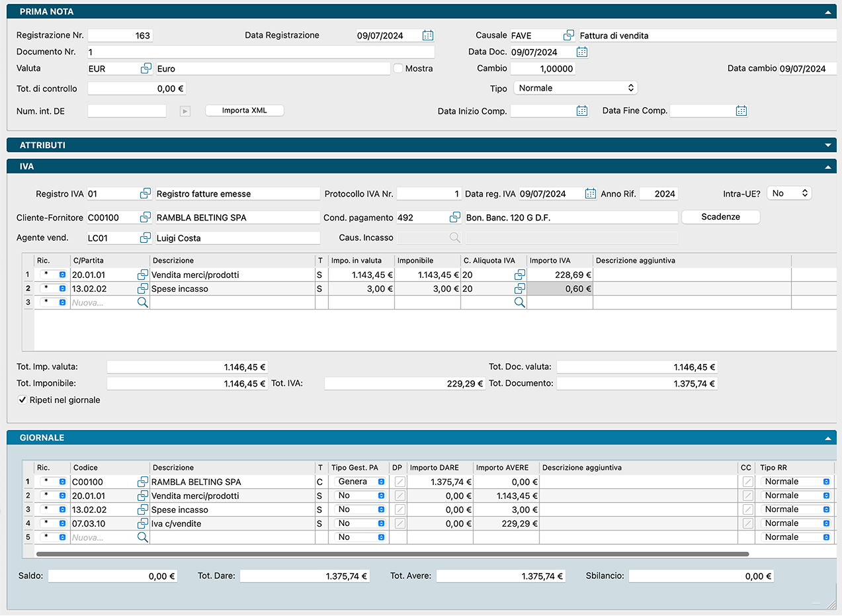Expand the ATTRIBUTI section
This screenshot has width=842, height=616.
pos(827,145)
